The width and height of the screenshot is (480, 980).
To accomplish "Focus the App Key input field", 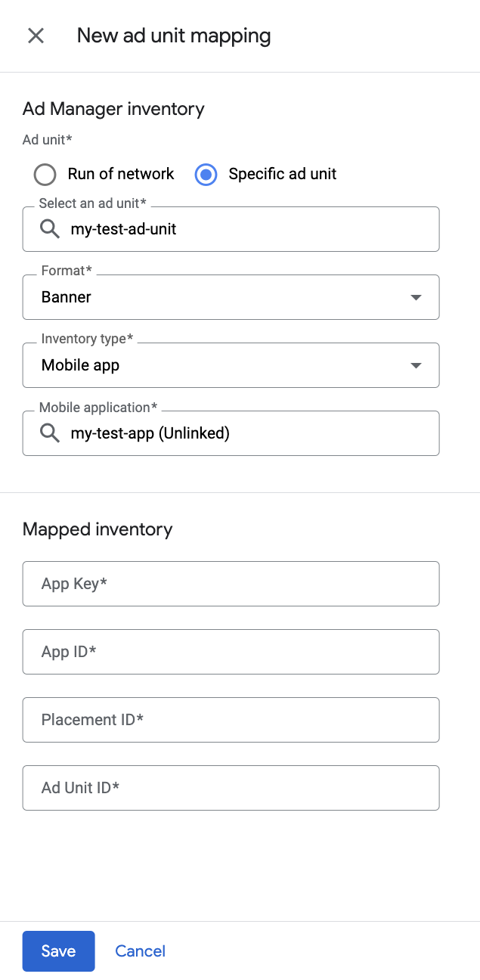I will (x=231, y=584).
